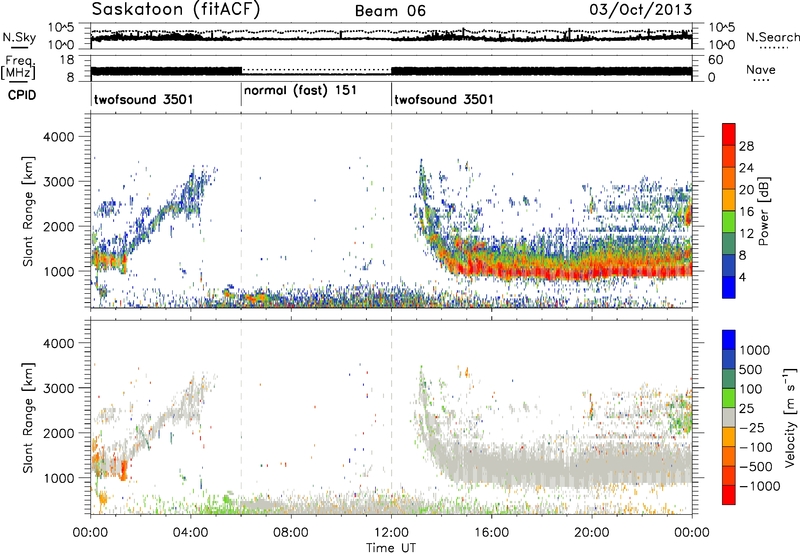Click 3000 tick on velocity panel axis

(59, 388)
